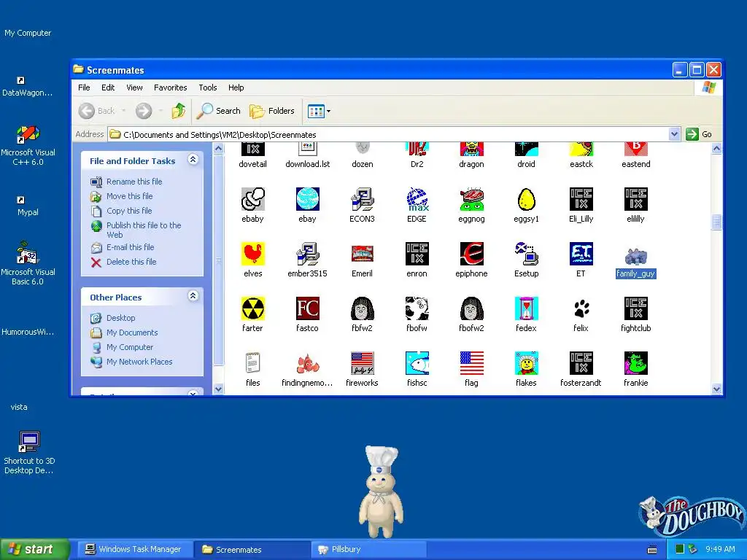Select the Esetup installer icon
747x560 pixels.
pos(527,254)
